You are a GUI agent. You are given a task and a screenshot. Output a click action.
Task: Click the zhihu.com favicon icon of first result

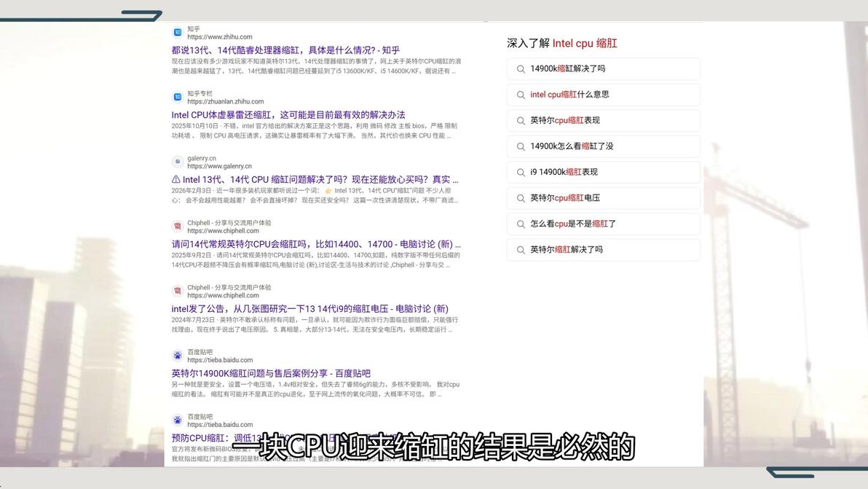click(x=177, y=33)
